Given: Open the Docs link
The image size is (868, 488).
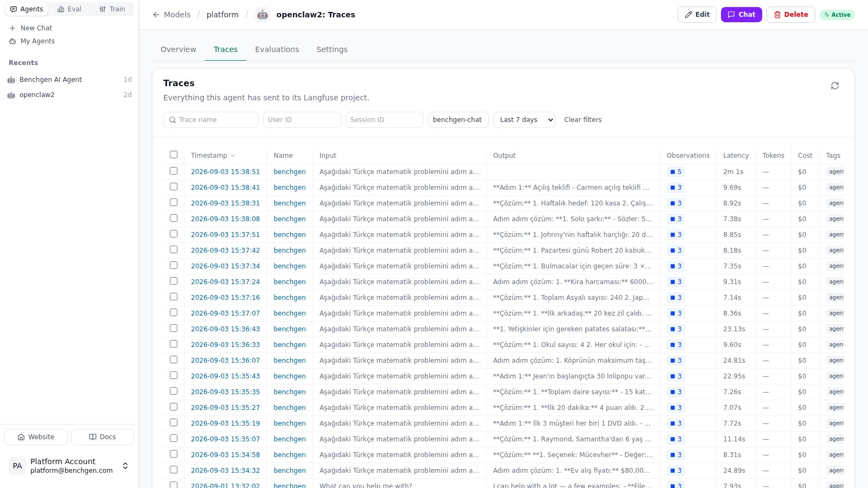Looking at the screenshot, I should pyautogui.click(x=103, y=437).
